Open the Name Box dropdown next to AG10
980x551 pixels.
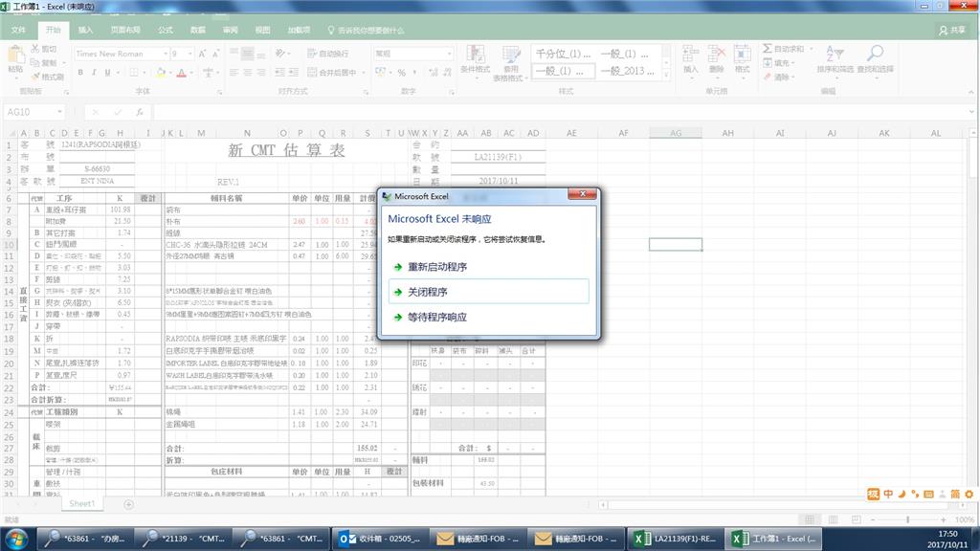click(59, 112)
